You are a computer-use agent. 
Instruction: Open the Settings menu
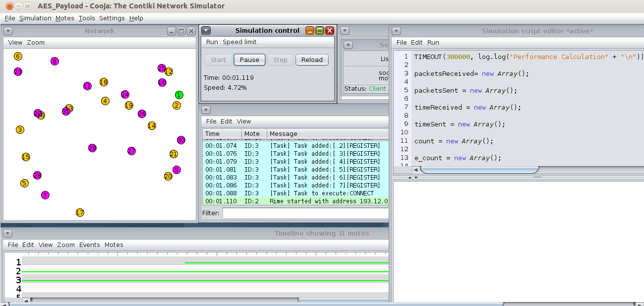112,18
